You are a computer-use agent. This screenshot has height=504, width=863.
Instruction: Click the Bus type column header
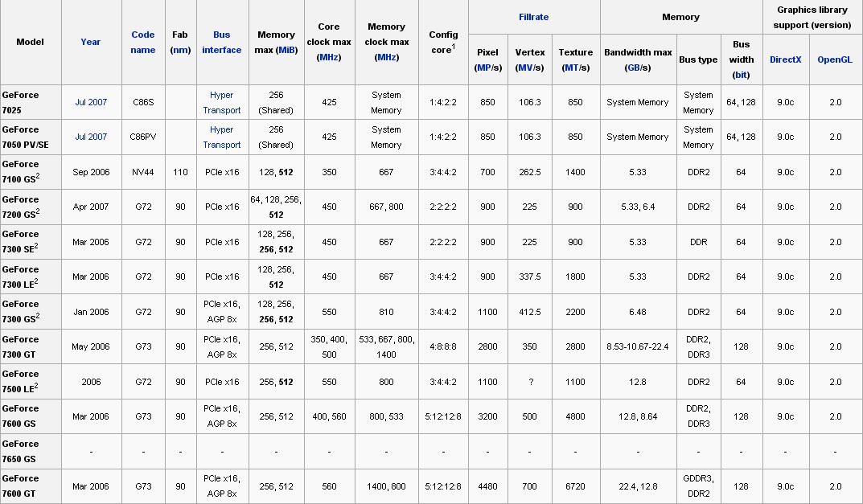(x=698, y=59)
